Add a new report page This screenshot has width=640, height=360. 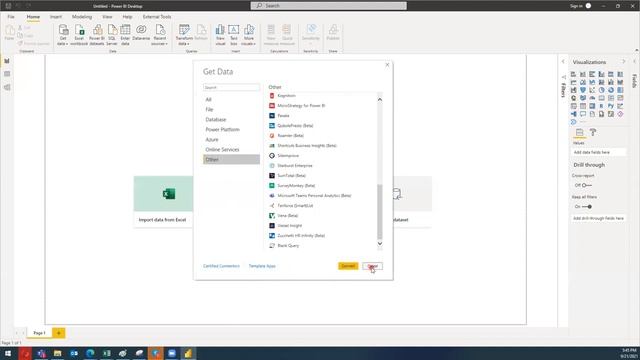click(58, 333)
